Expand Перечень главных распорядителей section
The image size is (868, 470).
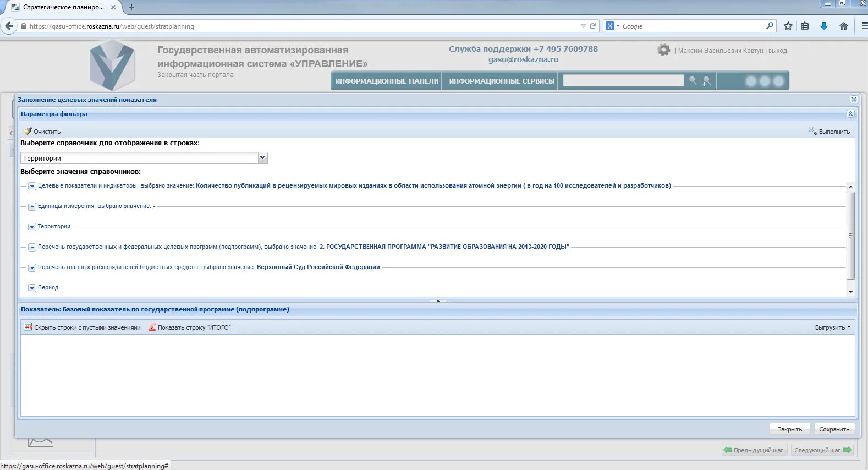point(32,268)
